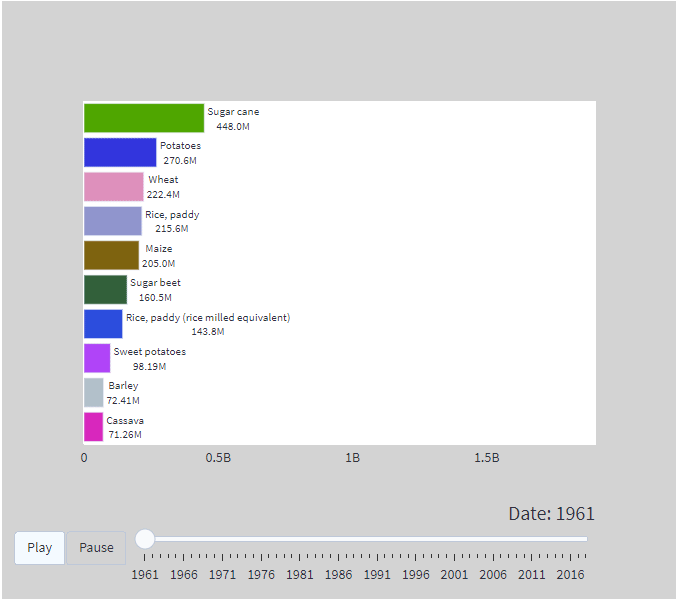Click the 143.8M value
The height and width of the screenshot is (599, 678).
click(208, 331)
